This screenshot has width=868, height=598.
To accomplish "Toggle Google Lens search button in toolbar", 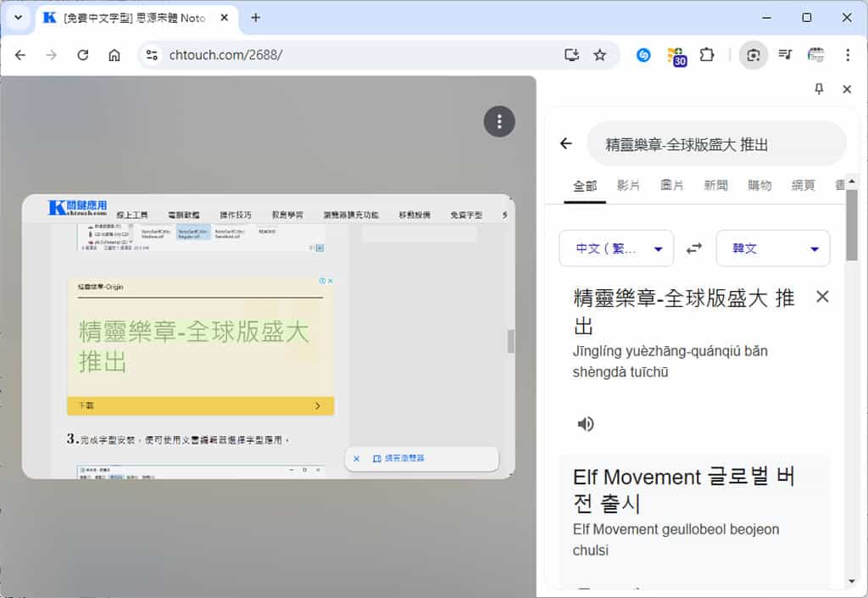I will [754, 55].
